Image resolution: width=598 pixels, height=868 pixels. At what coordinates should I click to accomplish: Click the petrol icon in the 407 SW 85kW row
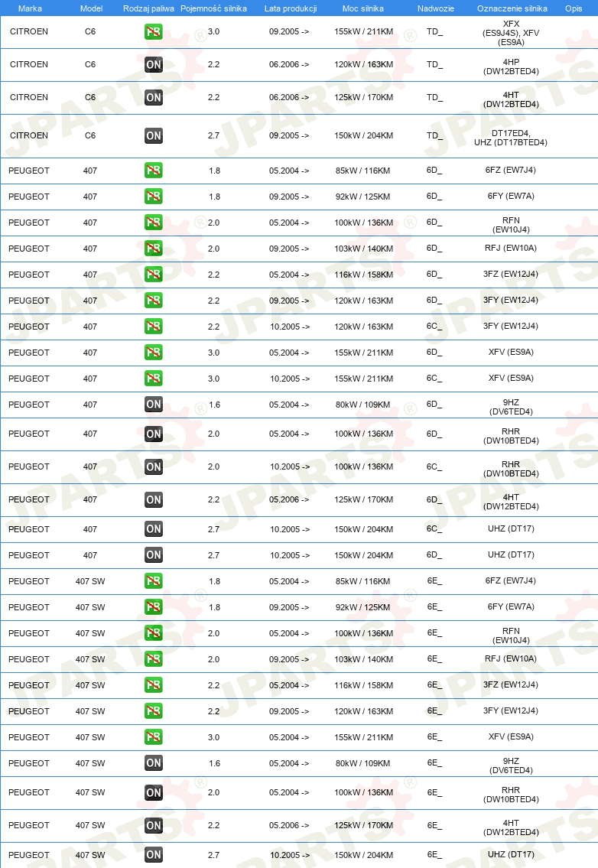click(x=154, y=581)
